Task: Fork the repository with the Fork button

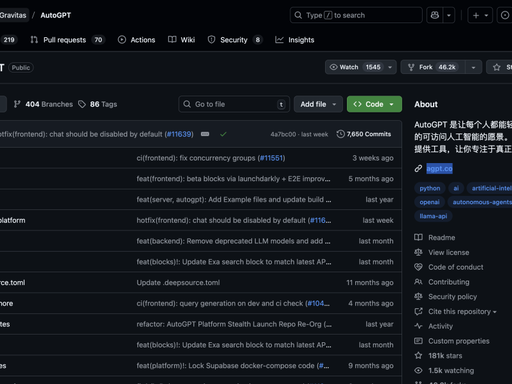Action: point(432,67)
